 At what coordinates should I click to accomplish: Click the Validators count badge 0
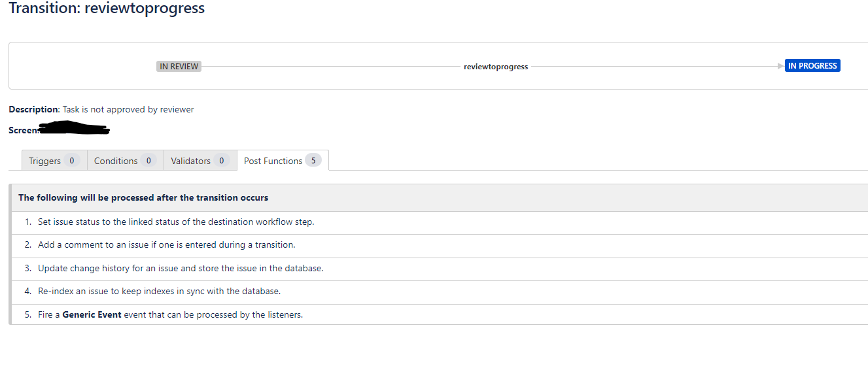pos(222,161)
